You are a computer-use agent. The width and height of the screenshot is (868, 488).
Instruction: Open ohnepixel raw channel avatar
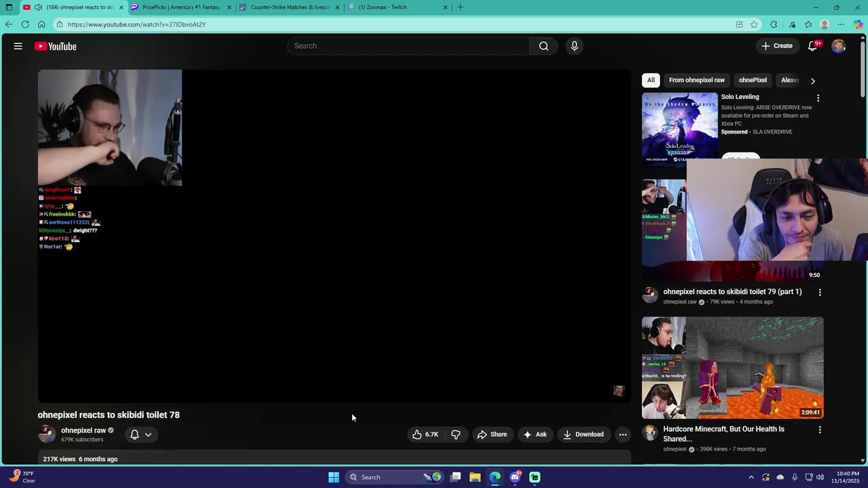pos(47,434)
